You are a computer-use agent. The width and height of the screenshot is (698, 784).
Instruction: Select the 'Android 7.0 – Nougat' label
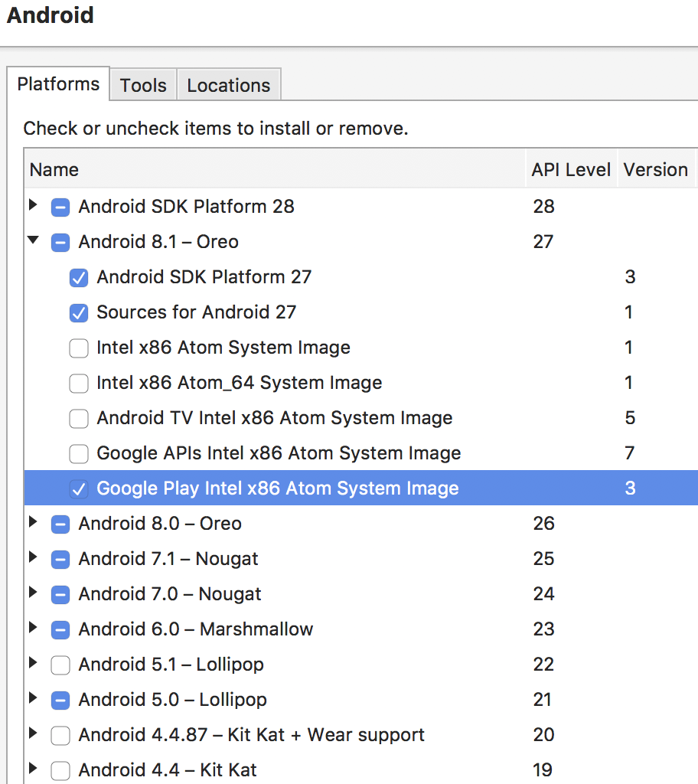pyautogui.click(x=170, y=594)
